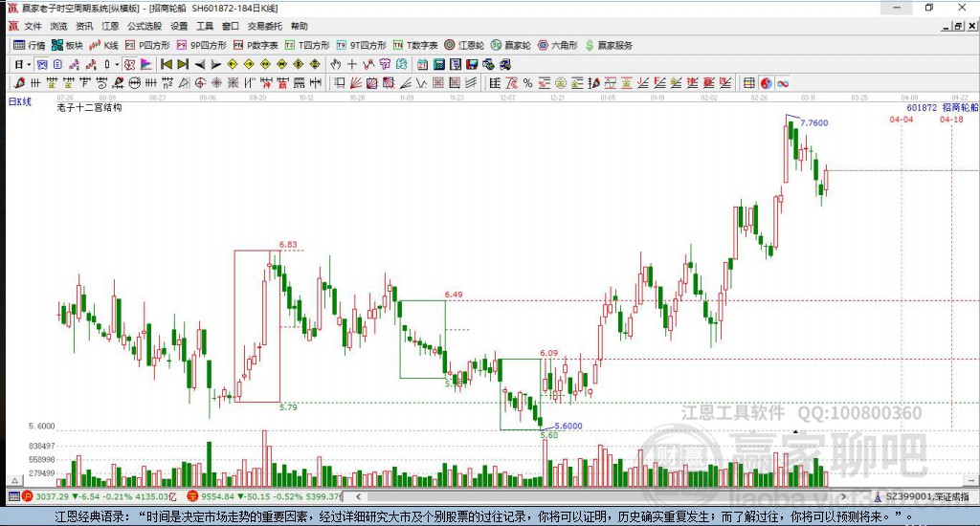
Task: Jump to first bar with the skip-to-start icon
Action: pyautogui.click(x=167, y=64)
